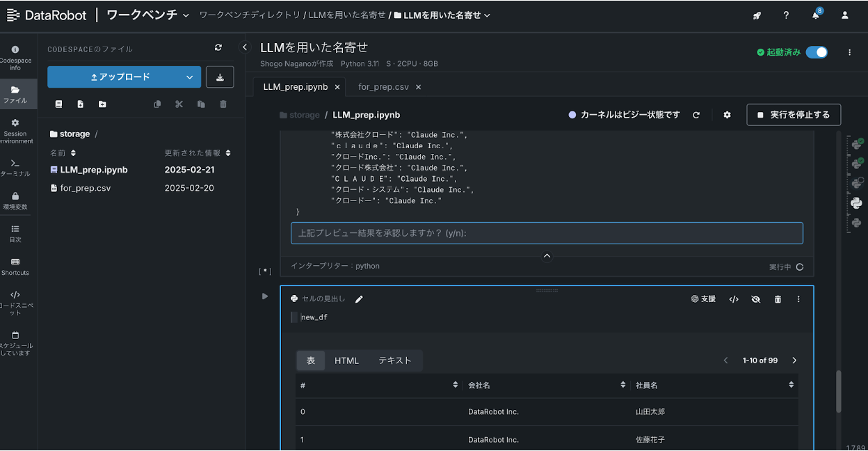868x451 pixels.
Task: Disable the 起動済み running toggle
Action: pos(817,52)
